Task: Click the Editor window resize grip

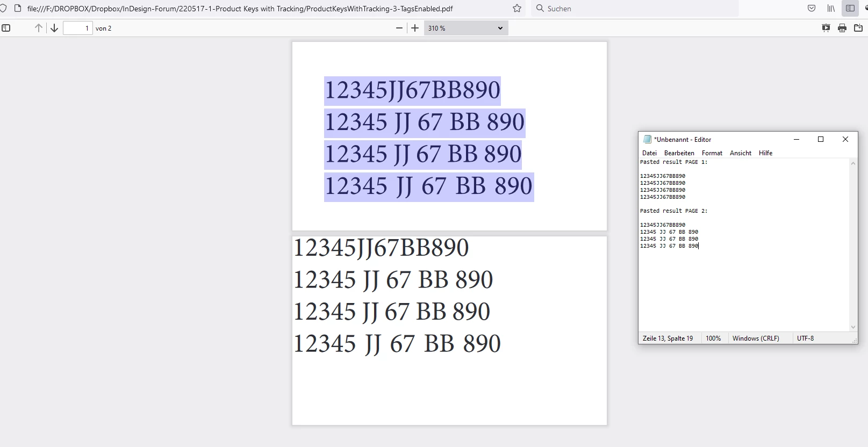Action: [x=855, y=341]
